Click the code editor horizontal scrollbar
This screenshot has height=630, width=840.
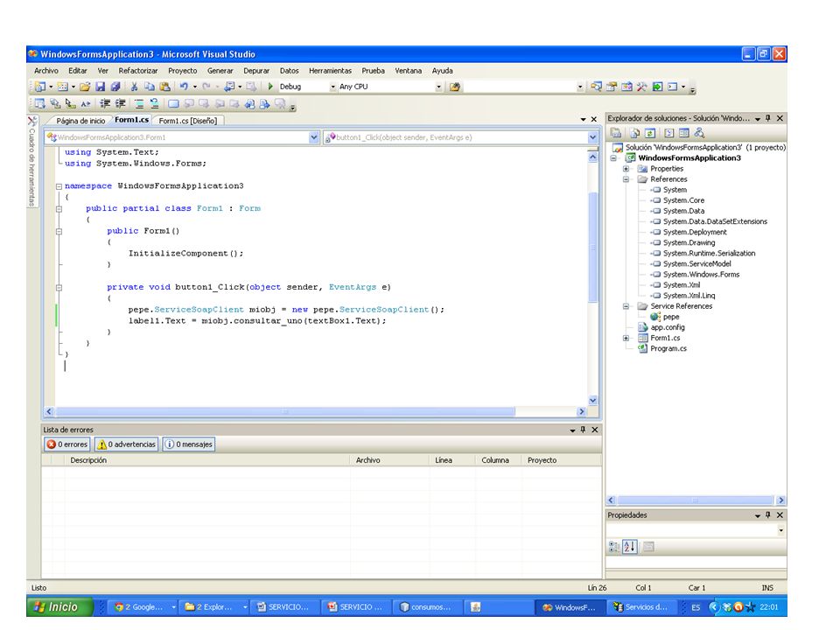click(285, 411)
